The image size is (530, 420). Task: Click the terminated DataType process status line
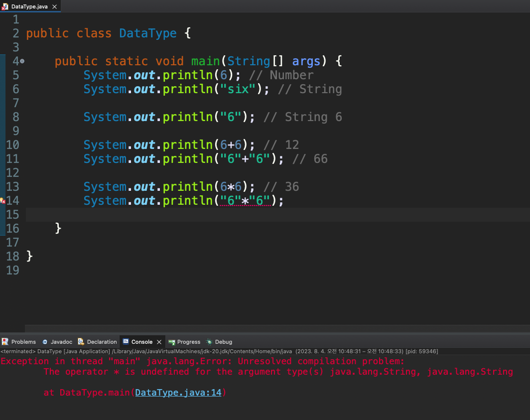coord(219,351)
